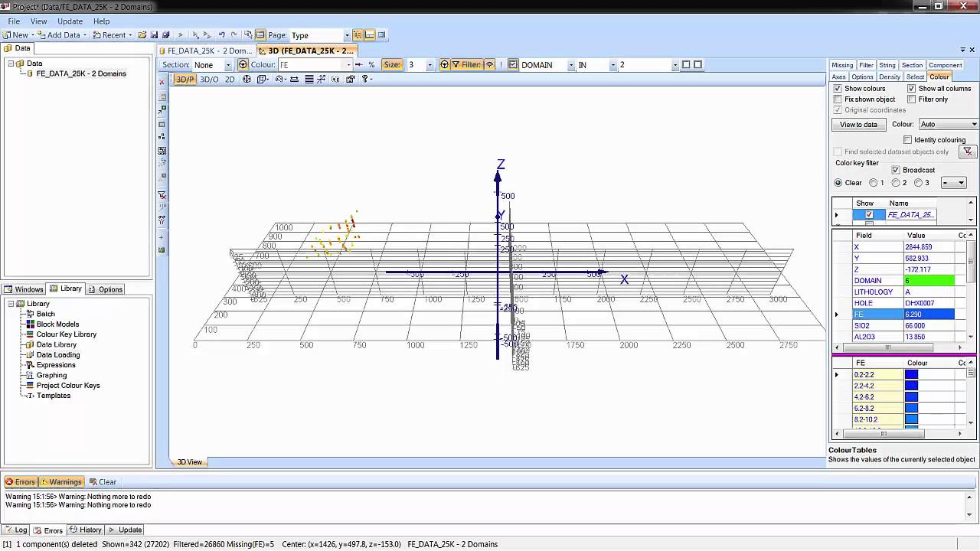The image size is (980, 551).
Task: Select color key filter radio 1
Action: click(x=874, y=183)
